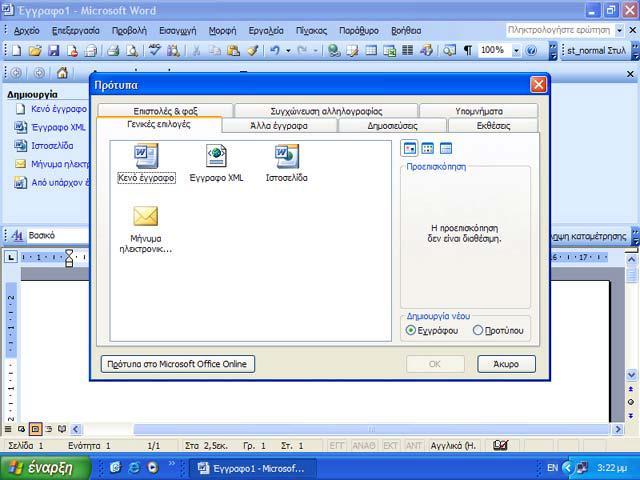Insert an Excel worksheet via toolbar icon
Screen dimensions: 640x480
point(389,51)
